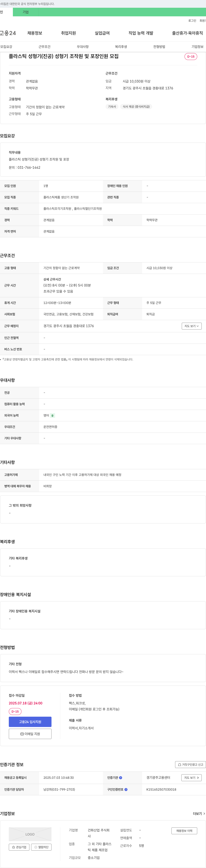Image resolution: width=206 pixels, height=868 pixels.
Task: Block viewing with 열람차단 button
Action: click(41, 847)
